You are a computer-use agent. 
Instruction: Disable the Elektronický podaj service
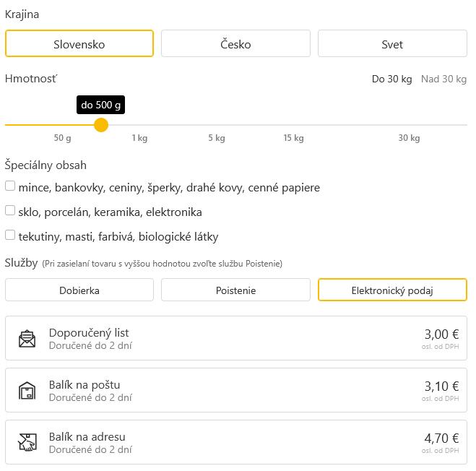(x=392, y=290)
